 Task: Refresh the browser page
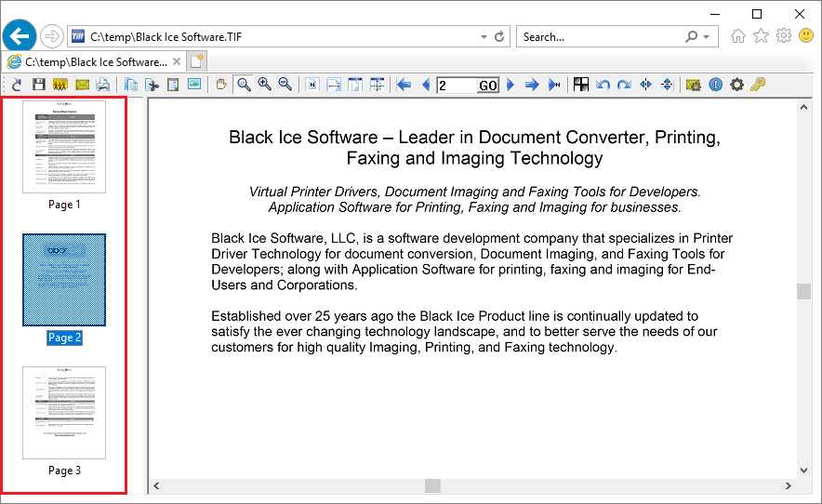coord(499,36)
